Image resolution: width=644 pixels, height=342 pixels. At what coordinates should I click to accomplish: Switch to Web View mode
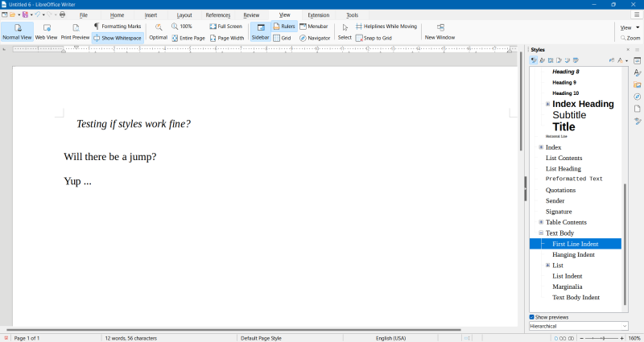46,31
